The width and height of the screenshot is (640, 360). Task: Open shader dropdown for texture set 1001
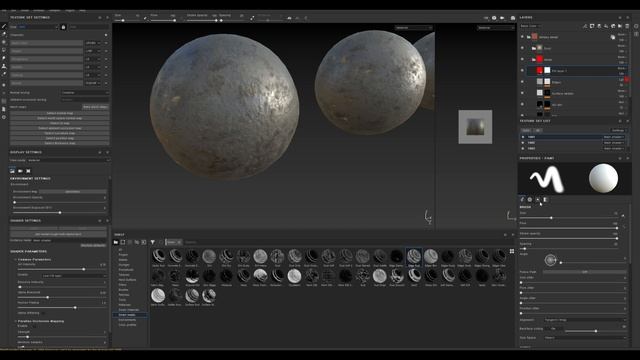(x=613, y=137)
